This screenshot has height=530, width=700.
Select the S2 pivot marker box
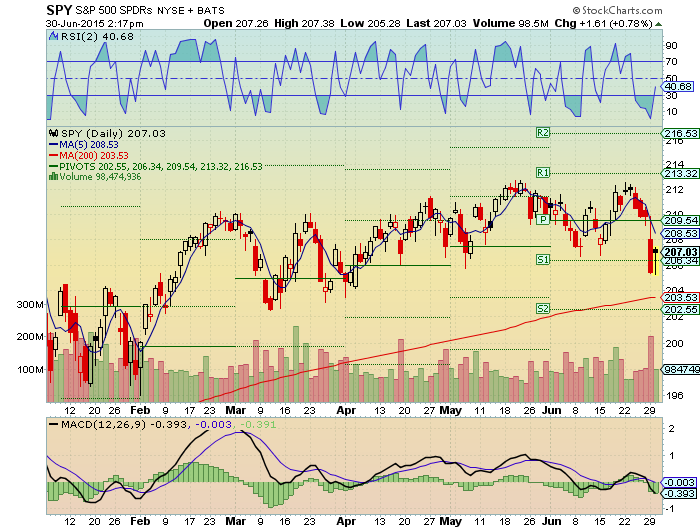[543, 309]
